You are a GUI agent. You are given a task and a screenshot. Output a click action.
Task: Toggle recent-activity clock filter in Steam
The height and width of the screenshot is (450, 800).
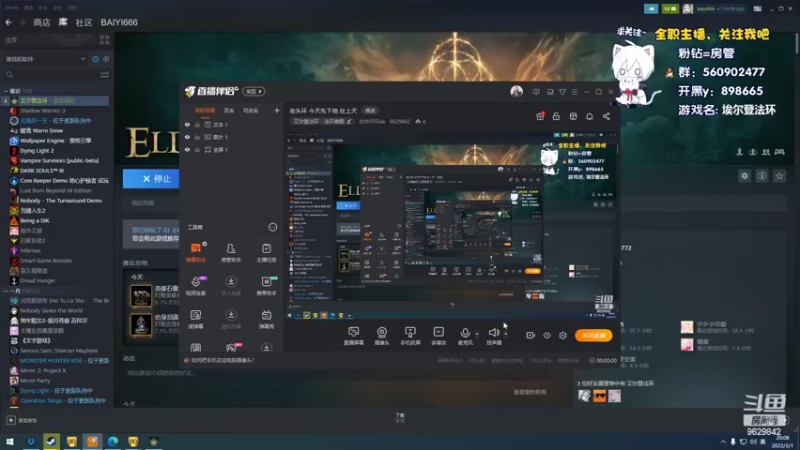[95, 59]
